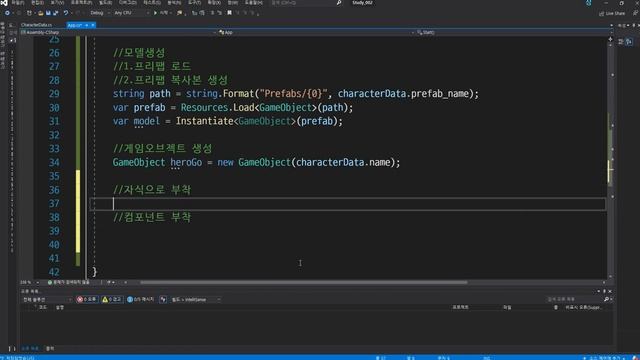
Task: Click the search magnifier icon in the title bar
Action: pos(339,3)
